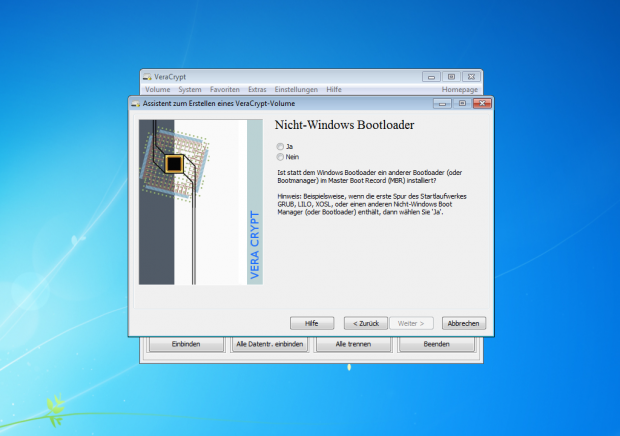Select the 'Ja' radio button
This screenshot has width=620, height=436.
[280, 147]
